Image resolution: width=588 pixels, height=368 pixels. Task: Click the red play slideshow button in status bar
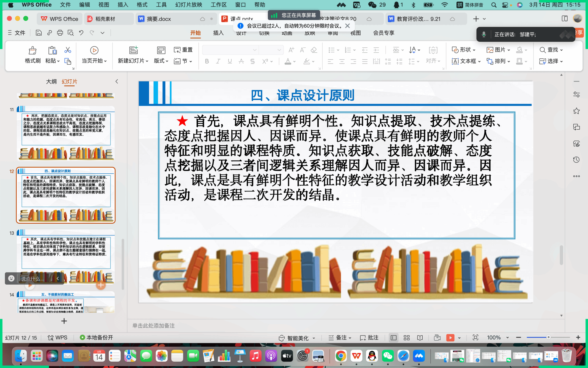coord(450,338)
